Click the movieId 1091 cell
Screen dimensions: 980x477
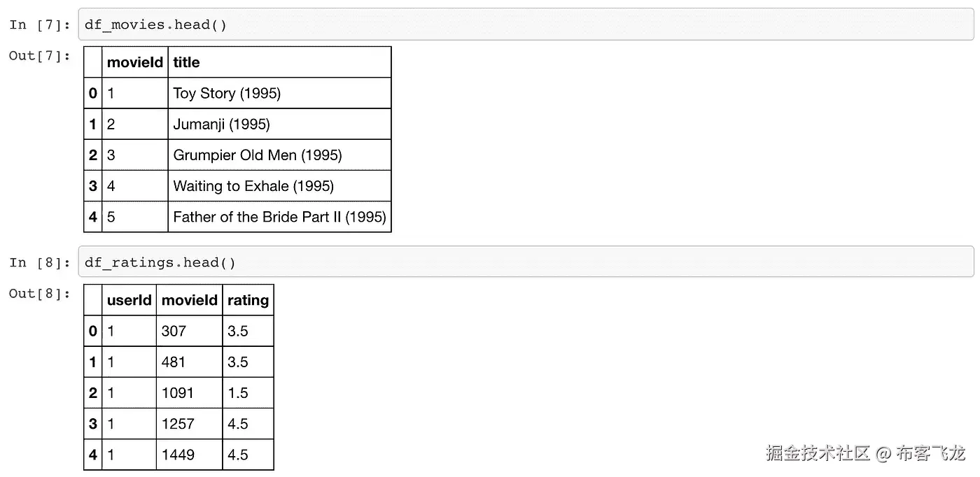(x=178, y=393)
